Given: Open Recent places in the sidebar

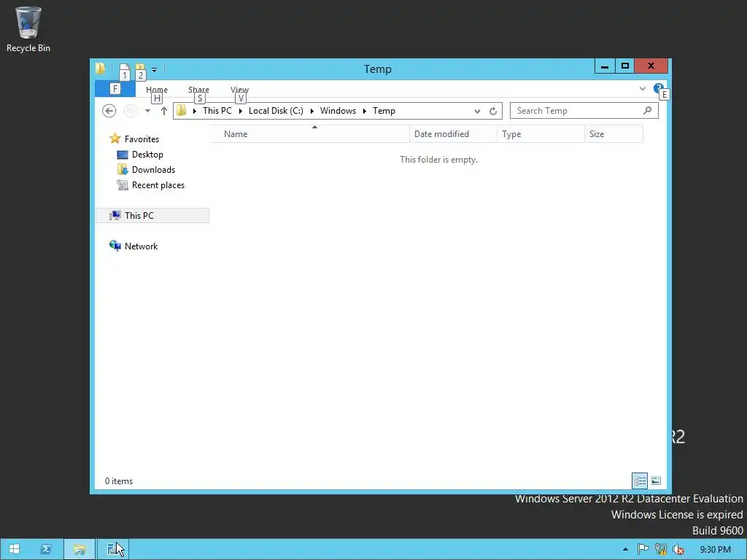Looking at the screenshot, I should (158, 185).
